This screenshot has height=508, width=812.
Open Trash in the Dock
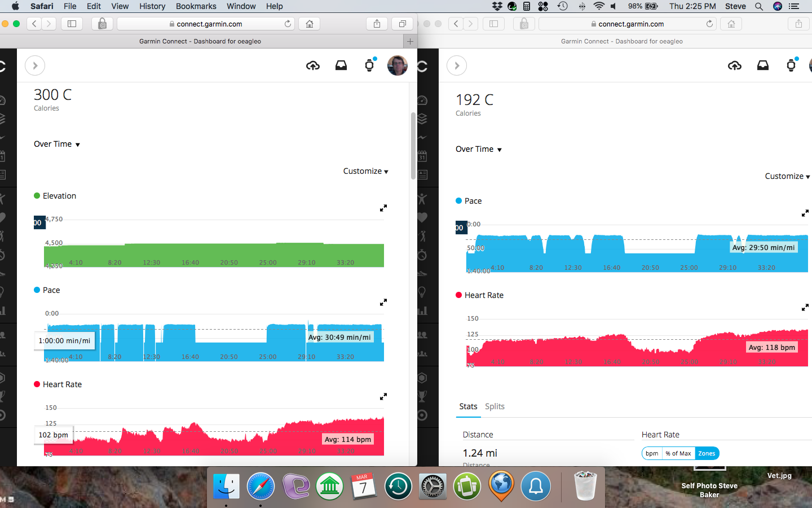(585, 487)
